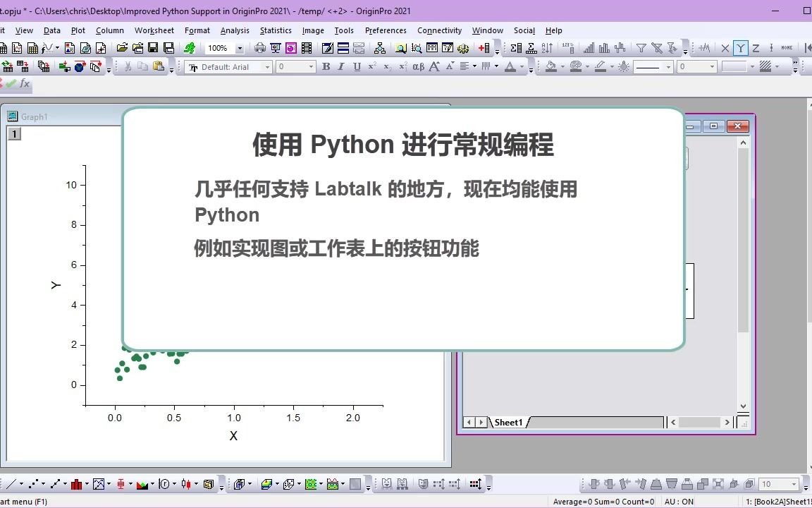Click the Save project floppy icon
The height and width of the screenshot is (508, 812).
(x=153, y=48)
